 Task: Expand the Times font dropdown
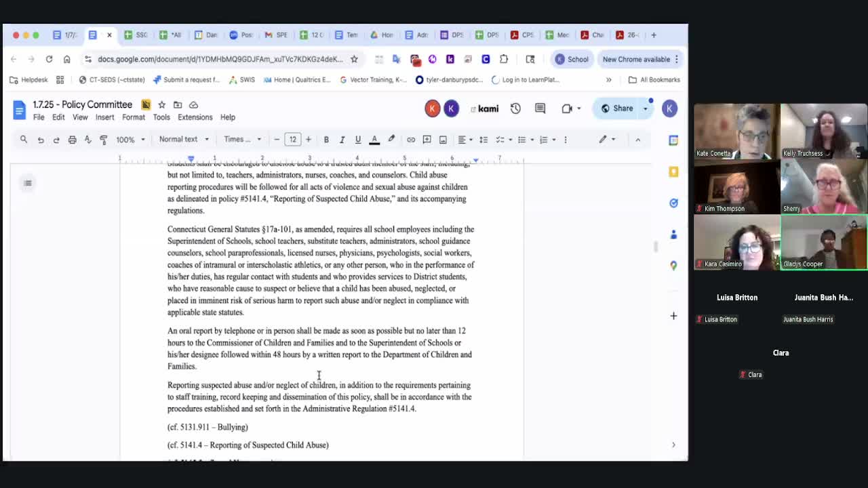(x=242, y=140)
